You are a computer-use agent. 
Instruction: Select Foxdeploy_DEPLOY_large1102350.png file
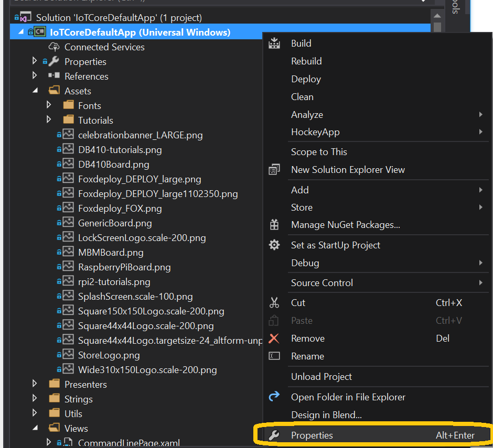coord(158,194)
